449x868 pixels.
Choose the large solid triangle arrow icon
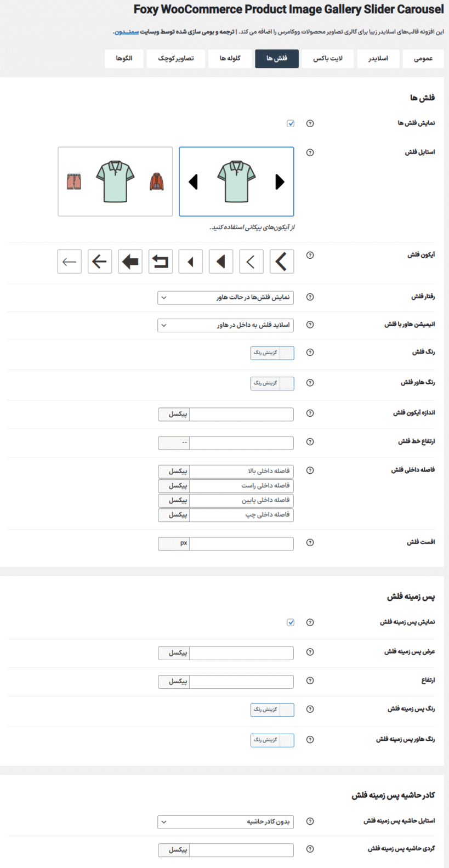coord(221,262)
